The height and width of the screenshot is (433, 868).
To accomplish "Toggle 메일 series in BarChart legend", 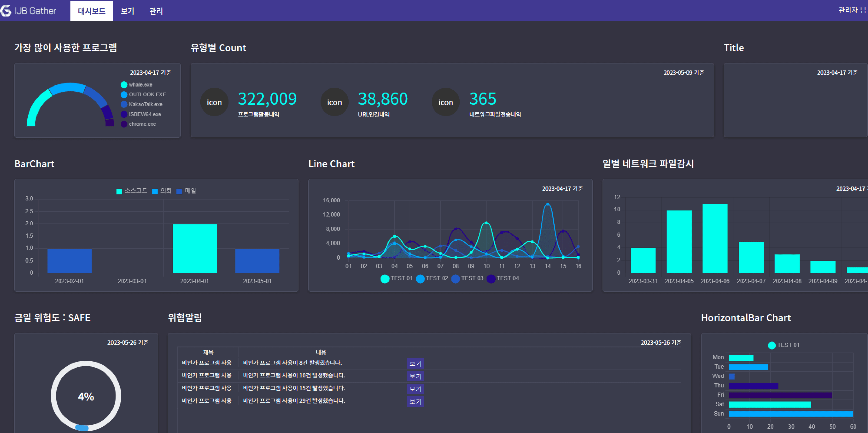I will coord(186,191).
